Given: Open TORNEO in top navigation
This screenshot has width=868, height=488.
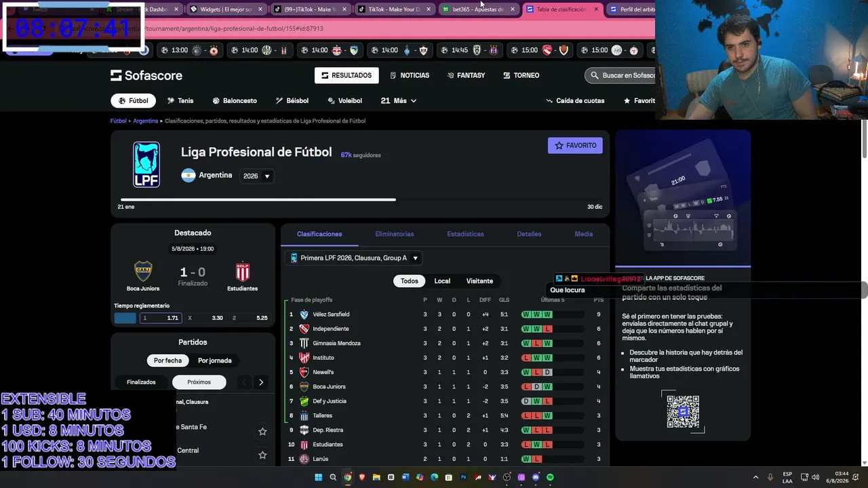Looking at the screenshot, I should point(521,75).
